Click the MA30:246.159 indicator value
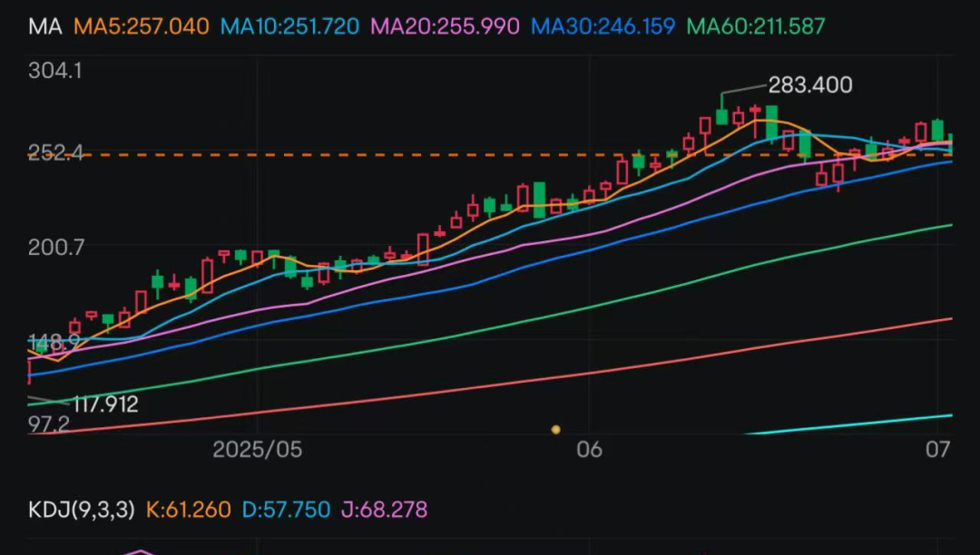980x555 pixels. pos(603,26)
